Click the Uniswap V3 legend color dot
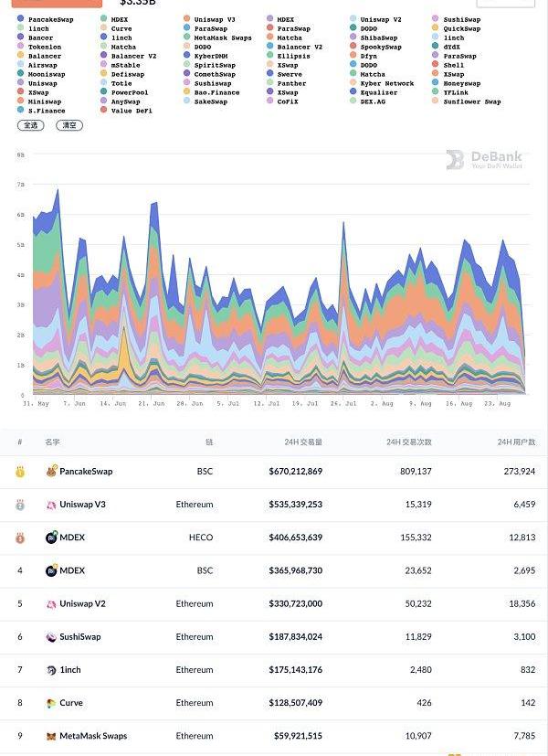548x756 pixels. pyautogui.click(x=186, y=19)
